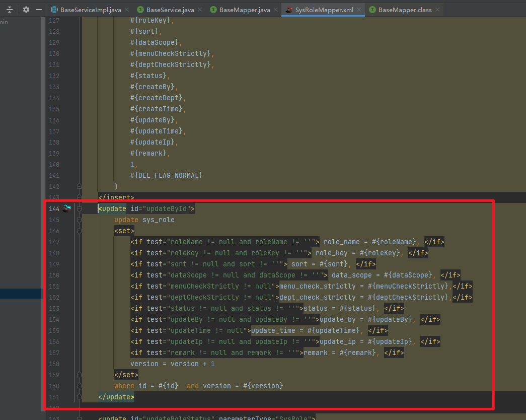Close the SysRoleMapper.xml tab

(x=358, y=10)
